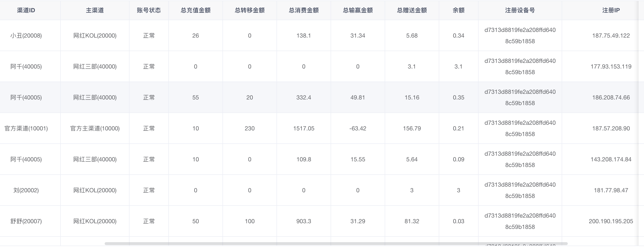Click the 注册IP column header
The width and height of the screenshot is (644, 250).
coord(611,10)
